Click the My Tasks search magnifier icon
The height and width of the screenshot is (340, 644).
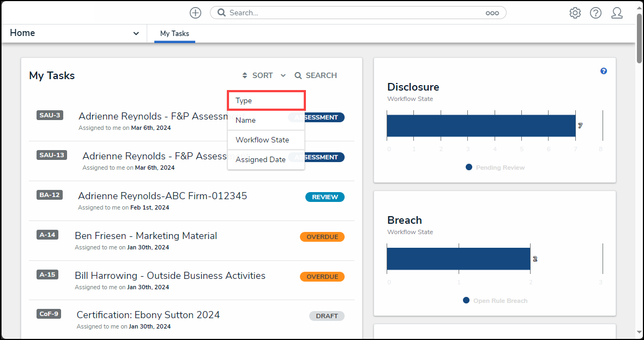pos(298,75)
